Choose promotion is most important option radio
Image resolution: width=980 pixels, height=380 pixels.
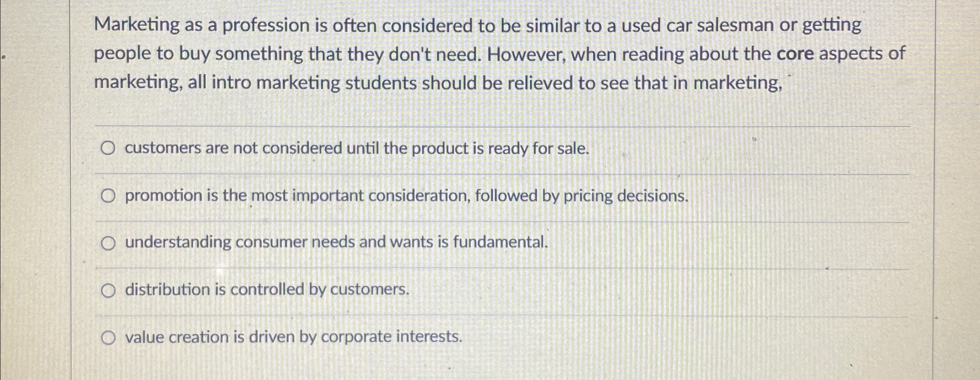click(108, 196)
